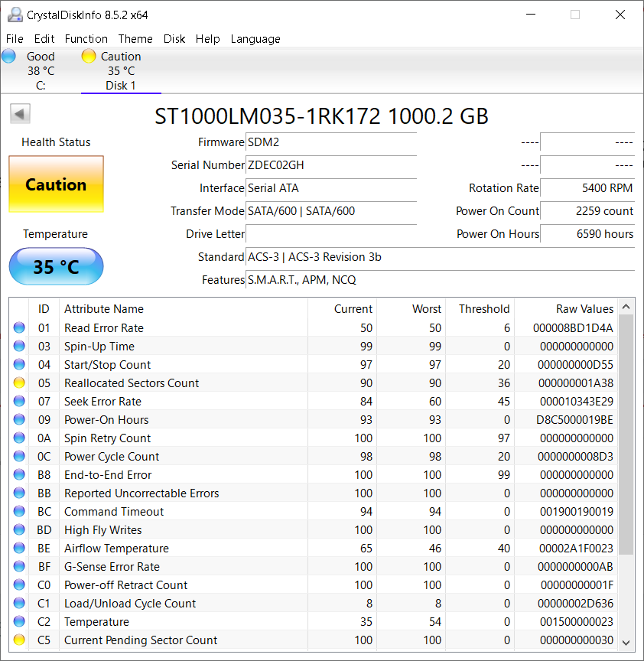Click the yellow Caution health status button
644x661 pixels.
(x=56, y=184)
